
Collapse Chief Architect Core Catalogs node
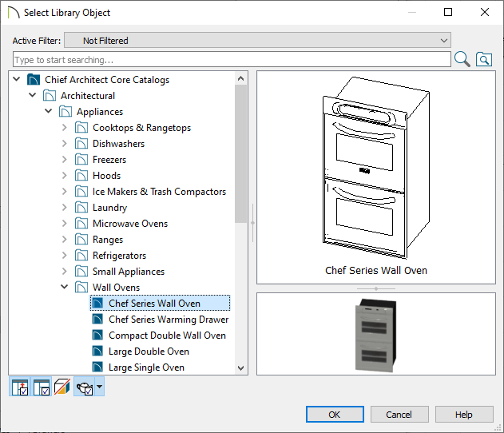pyautogui.click(x=17, y=79)
